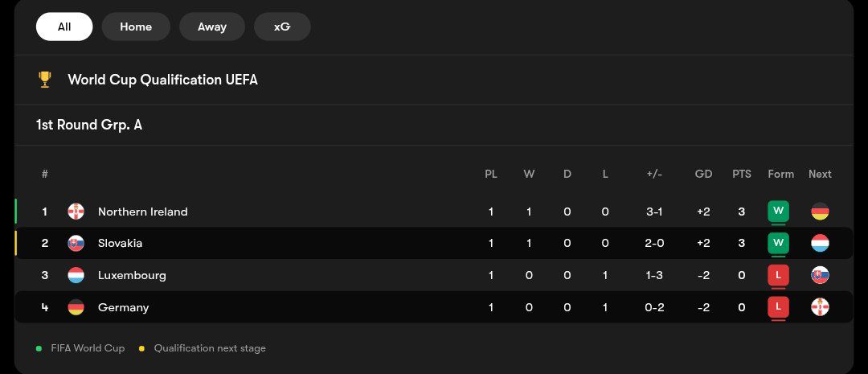Screen dimensions: 868x374
Task: Switch to the Home standings tab
Action: tap(136, 27)
